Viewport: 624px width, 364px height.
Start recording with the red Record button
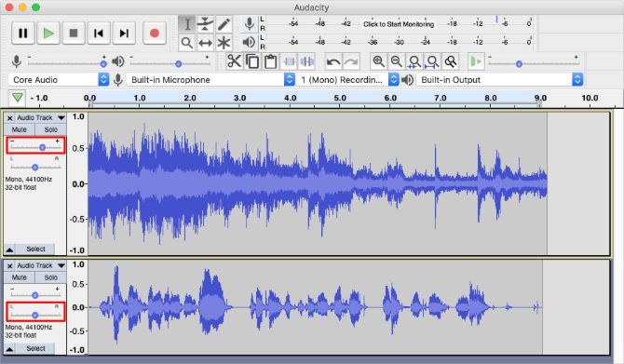click(155, 33)
